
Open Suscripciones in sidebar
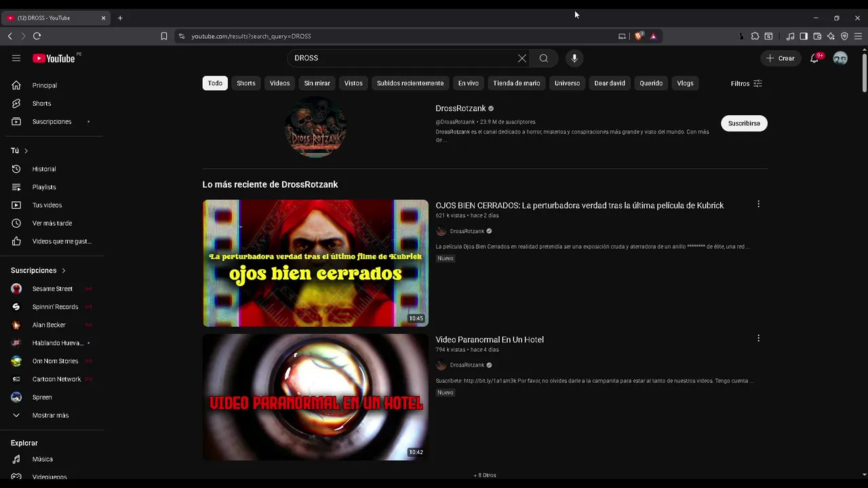click(52, 121)
